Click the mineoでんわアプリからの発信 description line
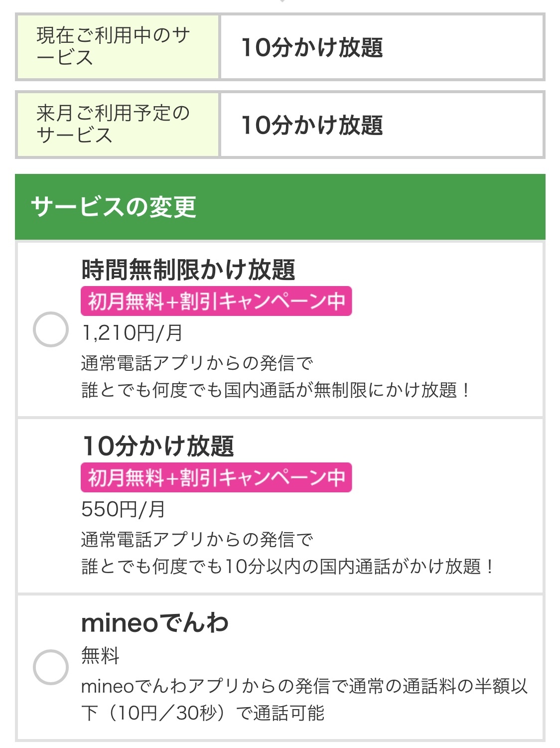The image size is (560, 748). point(304,686)
